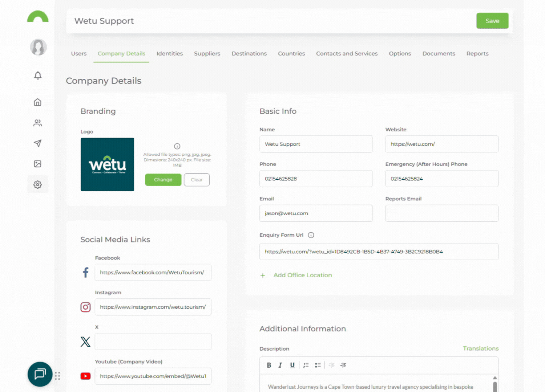Image resolution: width=545 pixels, height=392 pixels.
Task: Open the contacts people icon in sidebar
Action: pyautogui.click(x=38, y=123)
